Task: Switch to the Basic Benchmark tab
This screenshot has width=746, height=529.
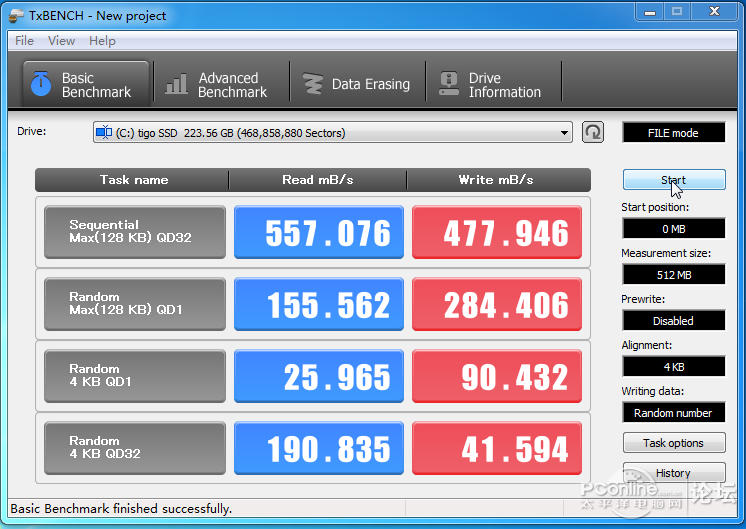Action: pos(86,84)
